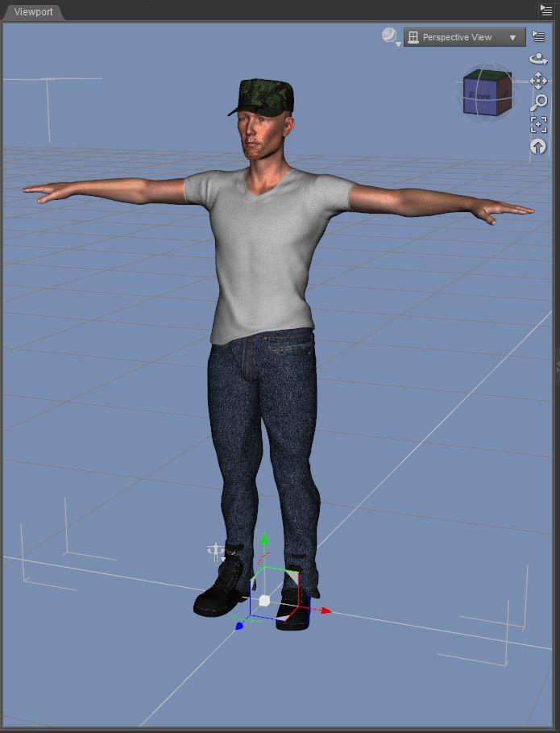
Task: Open the draw style sphere menu
Action: click(x=391, y=36)
